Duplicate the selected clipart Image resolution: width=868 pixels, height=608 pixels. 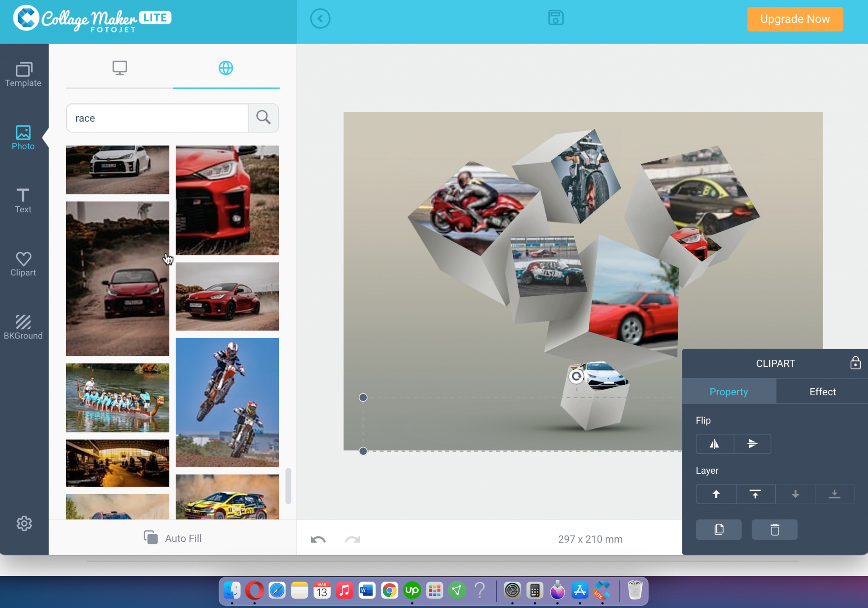point(718,529)
